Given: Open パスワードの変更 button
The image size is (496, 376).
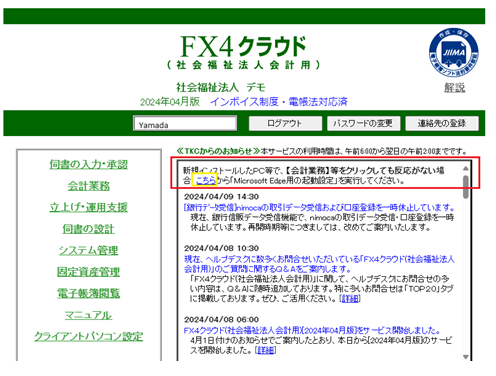Looking at the screenshot, I should pos(363,123).
